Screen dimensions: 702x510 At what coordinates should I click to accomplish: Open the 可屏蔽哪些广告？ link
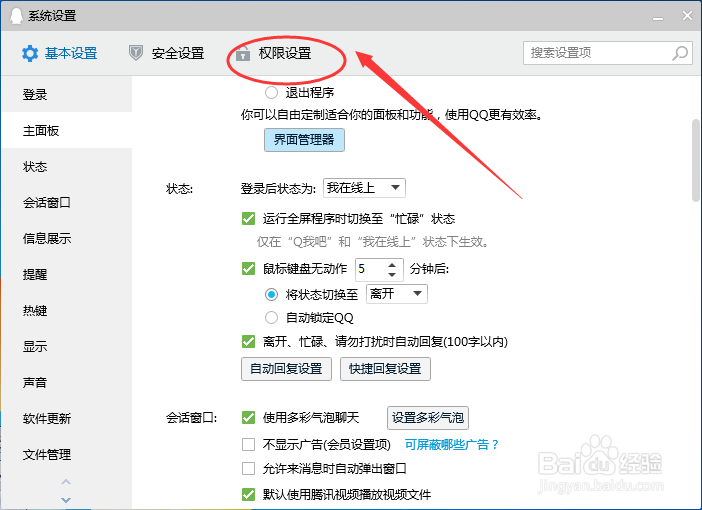pyautogui.click(x=452, y=445)
